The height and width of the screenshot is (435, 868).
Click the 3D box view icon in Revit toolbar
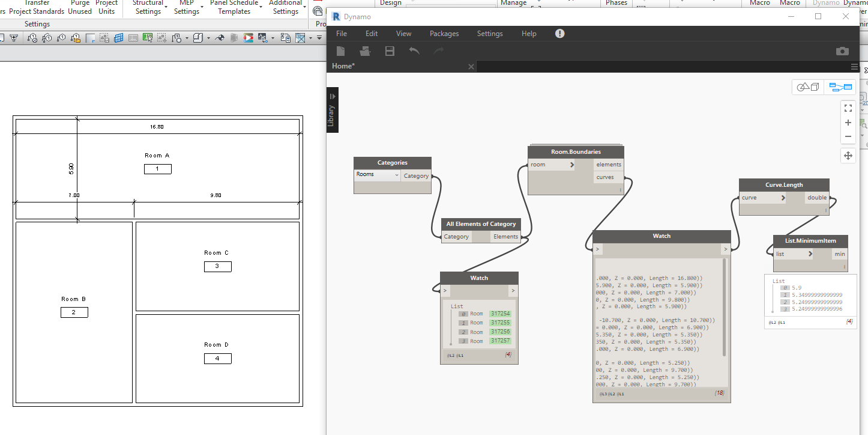coord(198,38)
